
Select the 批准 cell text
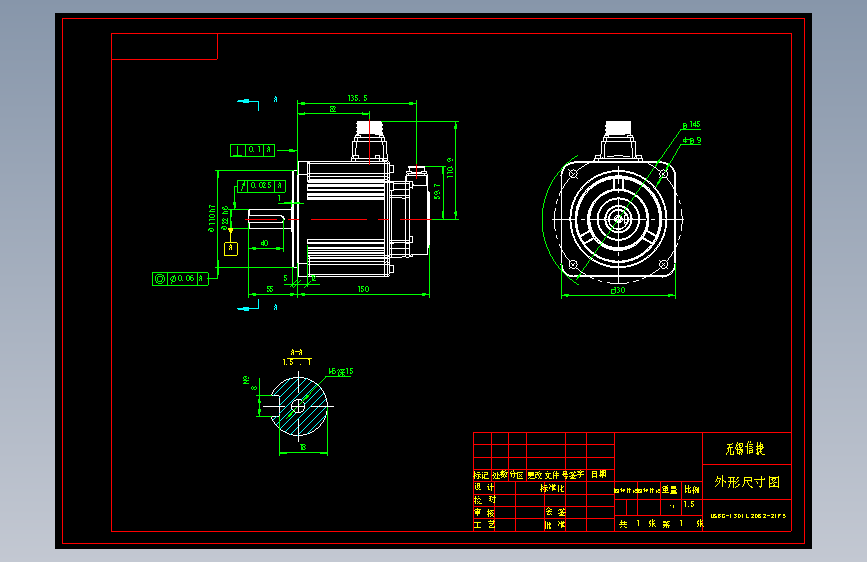click(x=555, y=524)
